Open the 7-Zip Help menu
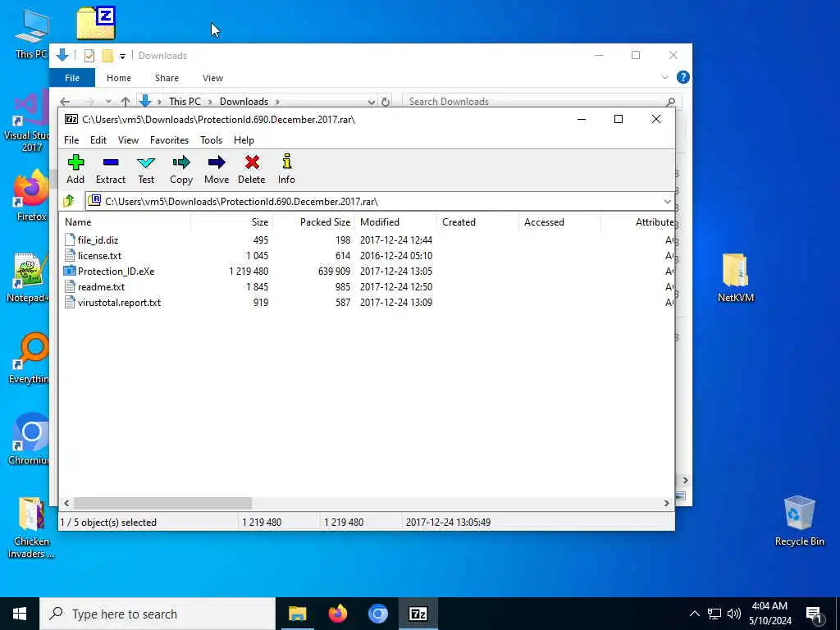 [244, 139]
